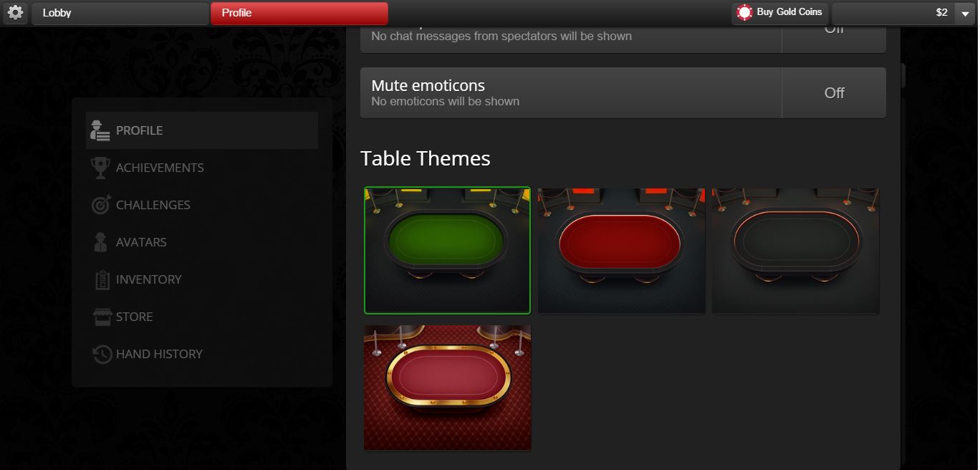
Task: Open the settings gear icon
Action: 15,12
